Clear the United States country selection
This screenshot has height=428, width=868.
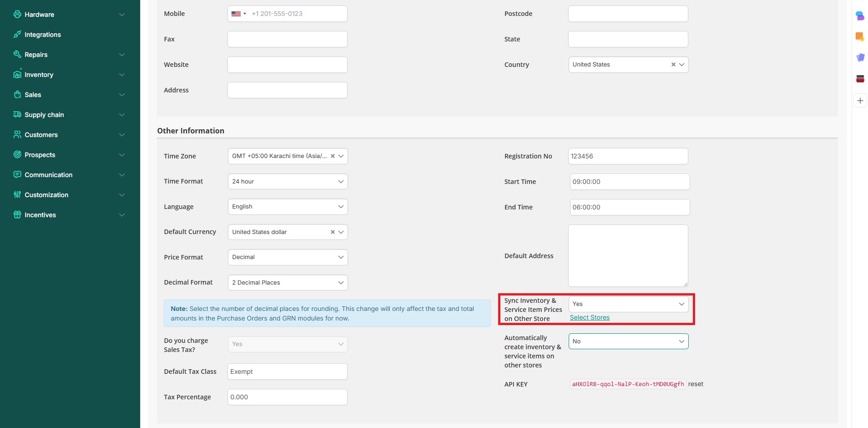pos(673,65)
